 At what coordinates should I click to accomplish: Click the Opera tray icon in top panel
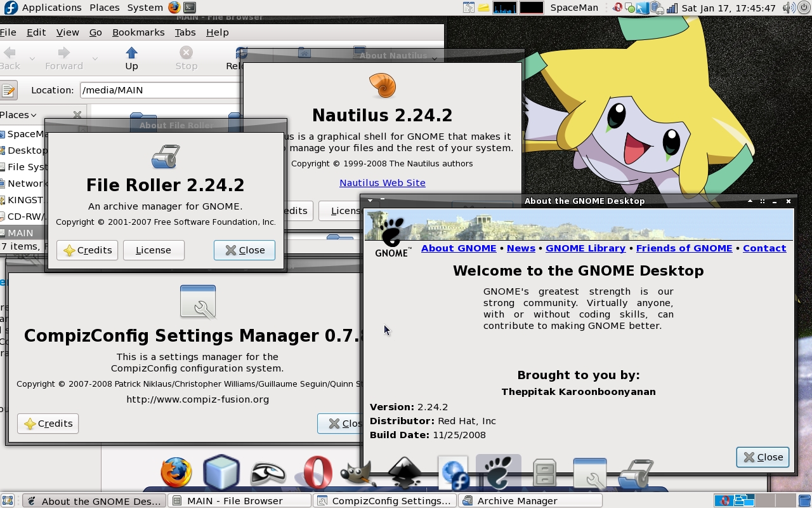(617, 8)
